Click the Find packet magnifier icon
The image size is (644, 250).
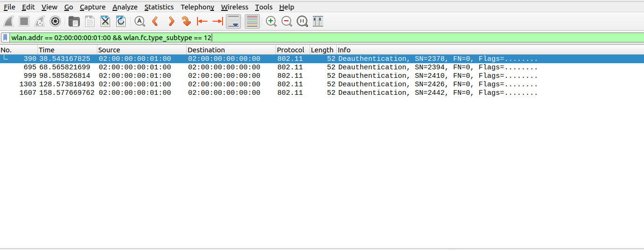click(140, 21)
